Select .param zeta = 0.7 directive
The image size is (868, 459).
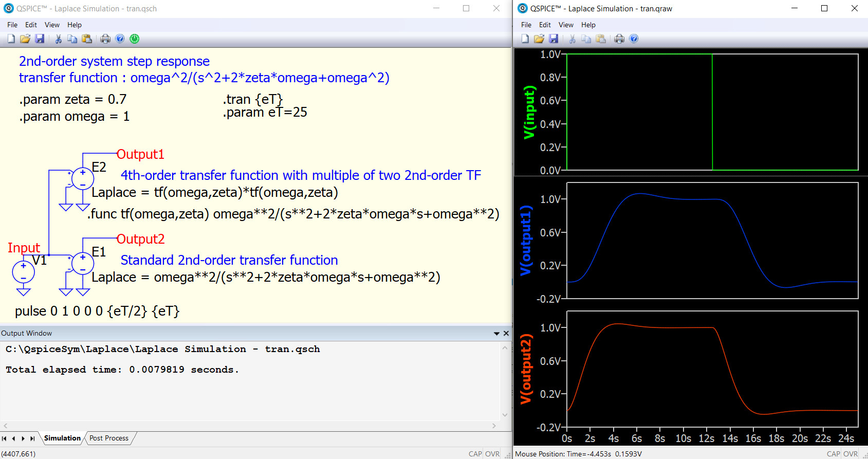pyautogui.click(x=72, y=99)
